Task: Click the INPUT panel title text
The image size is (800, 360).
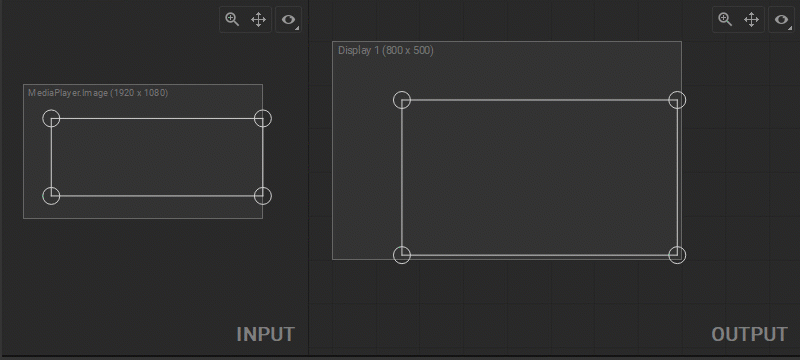Action: point(265,335)
